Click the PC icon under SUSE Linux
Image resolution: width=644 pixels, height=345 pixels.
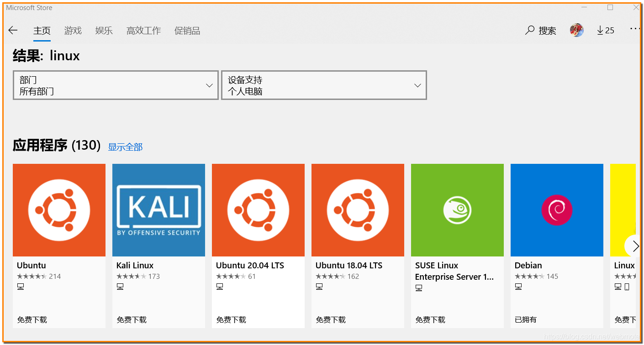coord(419,288)
